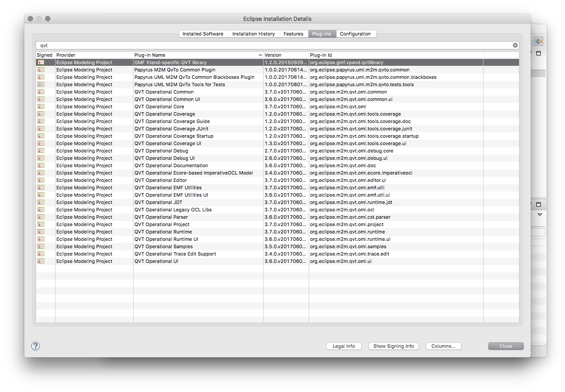The image size is (565, 392).
Task: Click signed icon for QVT Operational Editor
Action: click(x=41, y=180)
